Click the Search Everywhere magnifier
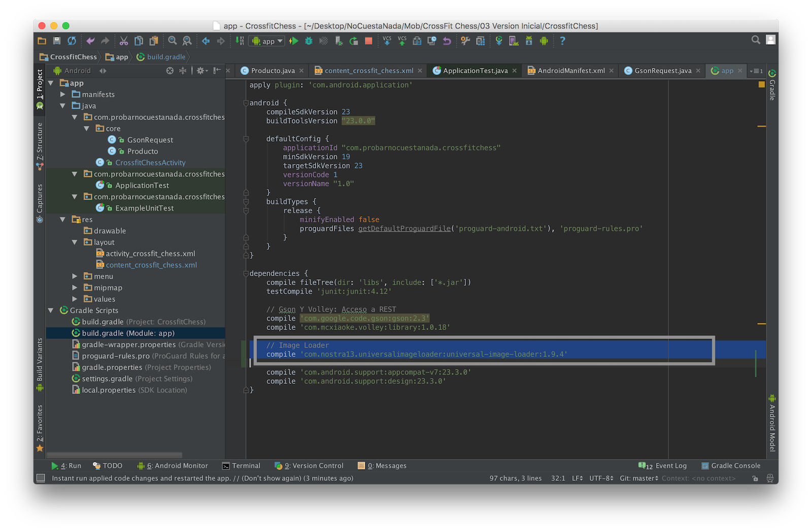Viewport: 812px width, 532px height. pyautogui.click(x=756, y=40)
